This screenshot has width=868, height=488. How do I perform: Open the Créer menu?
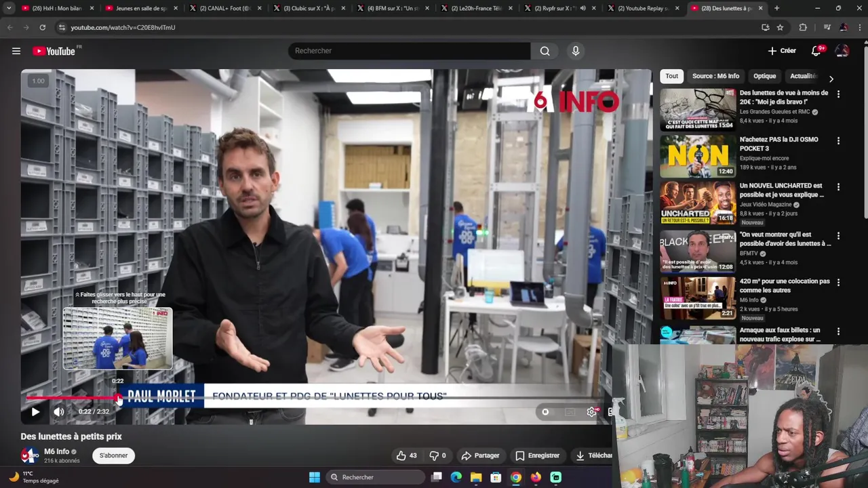782,51
